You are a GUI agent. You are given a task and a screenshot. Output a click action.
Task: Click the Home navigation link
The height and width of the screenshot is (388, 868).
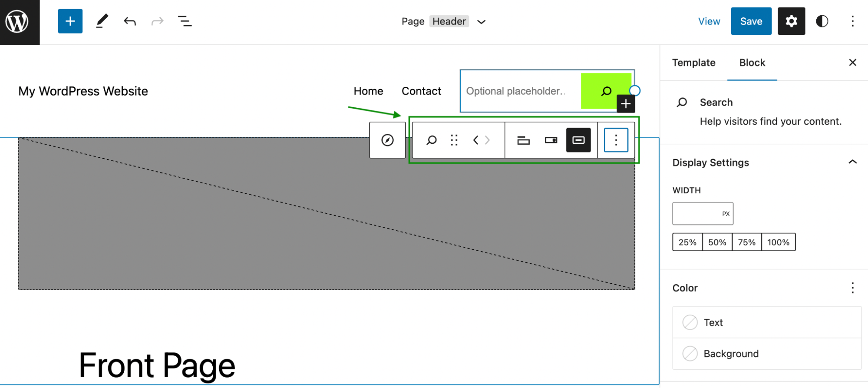[x=368, y=91]
